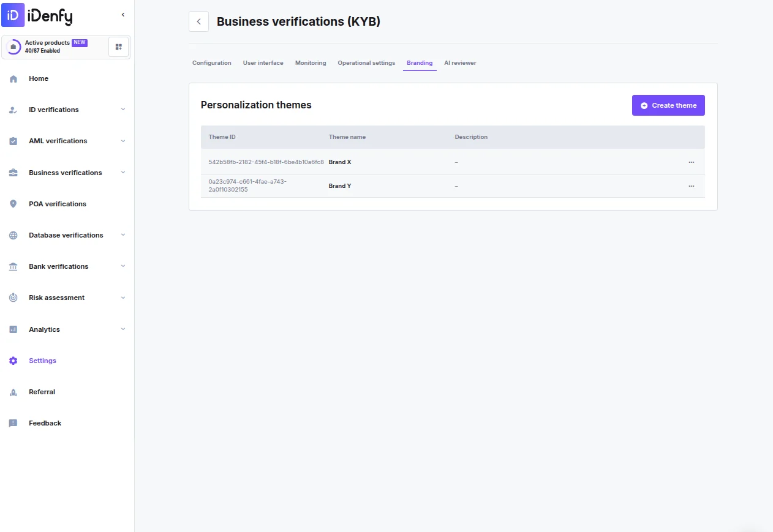773x532 pixels.
Task: Go to Settings in the sidebar
Action: (x=42, y=361)
